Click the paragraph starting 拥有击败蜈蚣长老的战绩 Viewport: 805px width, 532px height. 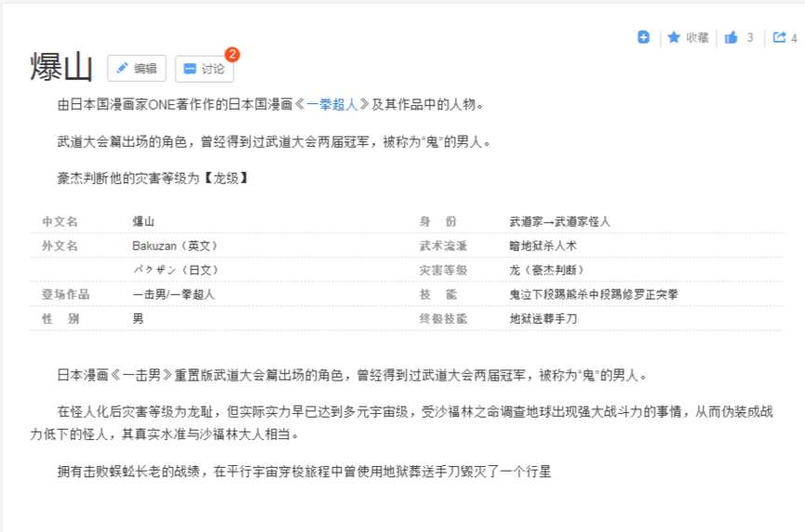coord(304,472)
